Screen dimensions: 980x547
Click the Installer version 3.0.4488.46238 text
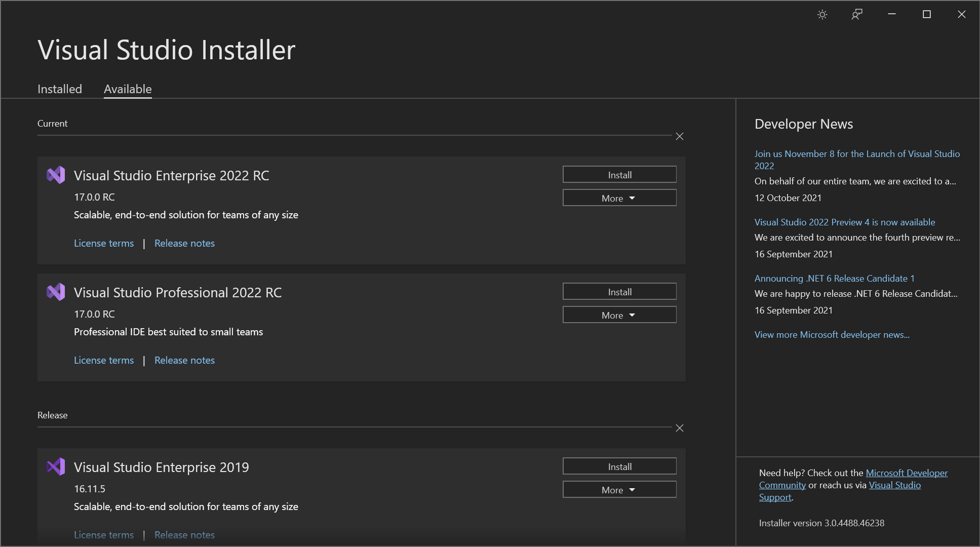821,523
